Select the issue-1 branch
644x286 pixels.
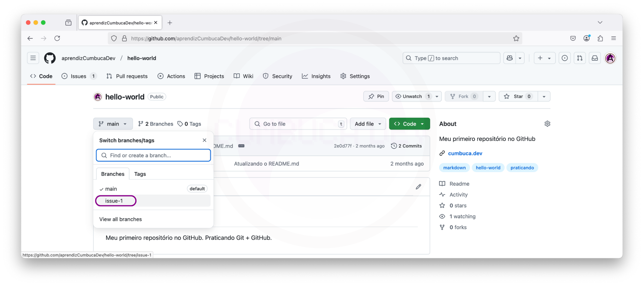click(114, 201)
